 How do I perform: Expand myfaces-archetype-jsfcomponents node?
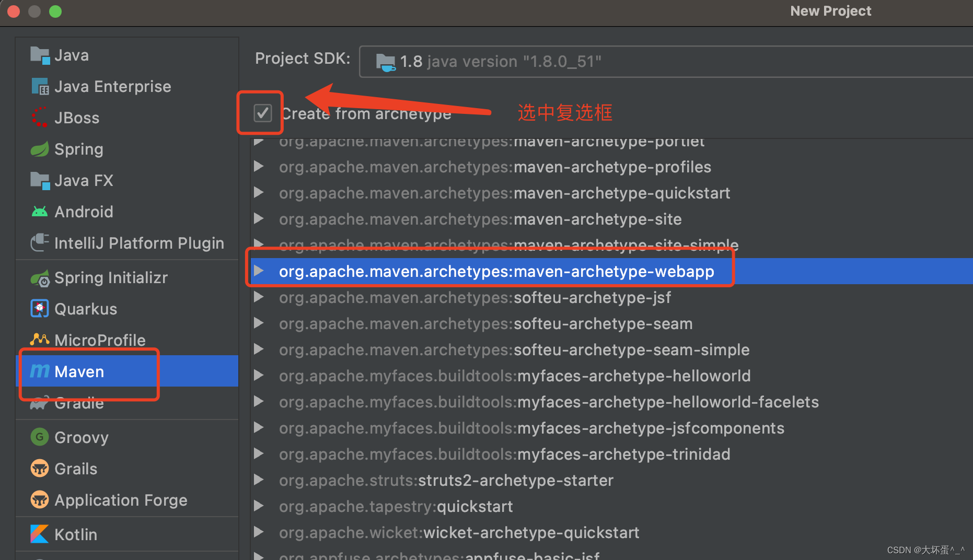click(x=259, y=428)
